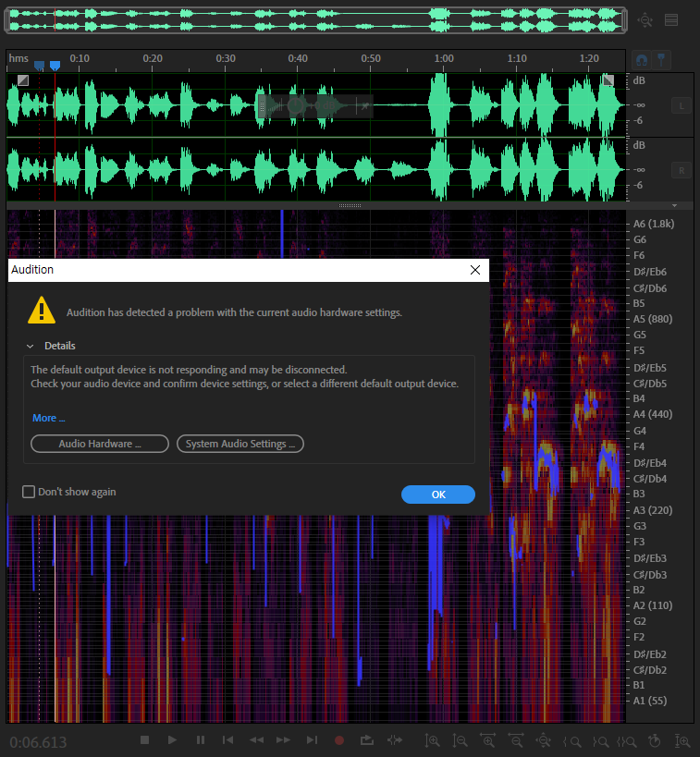Click the More ... link in dialog

(x=48, y=418)
